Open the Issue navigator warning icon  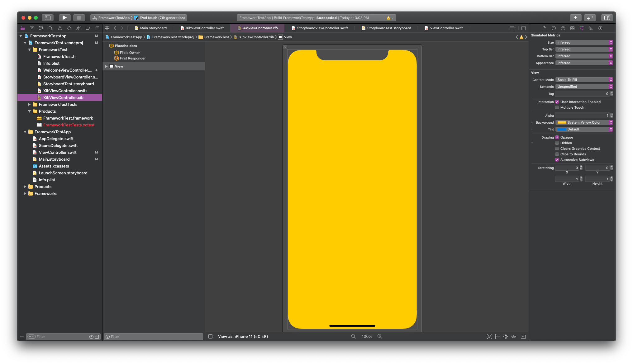click(x=60, y=28)
